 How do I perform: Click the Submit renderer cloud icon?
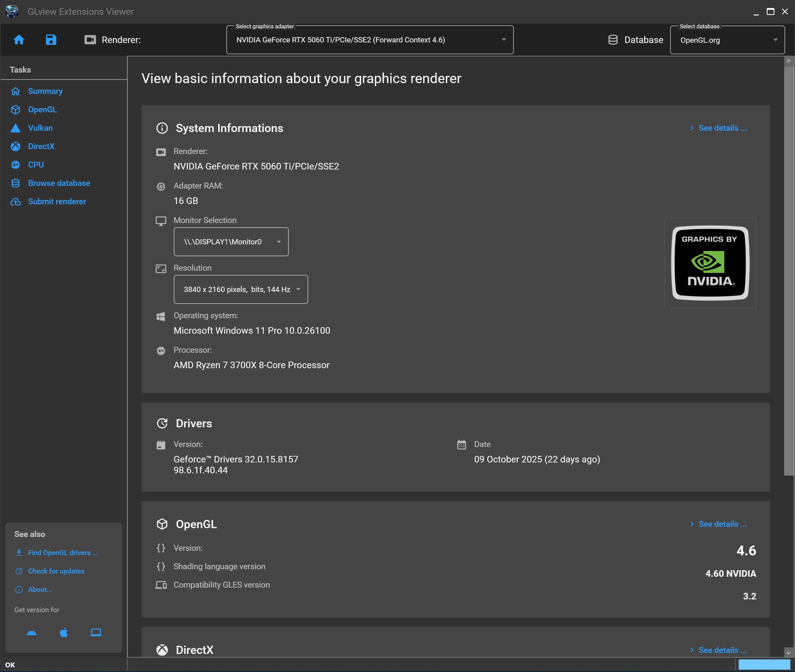[16, 202]
